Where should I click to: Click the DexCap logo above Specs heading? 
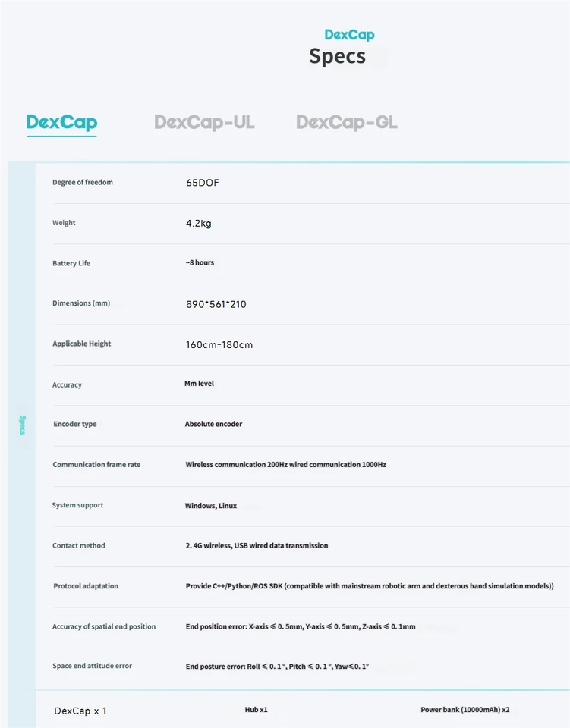coord(349,35)
